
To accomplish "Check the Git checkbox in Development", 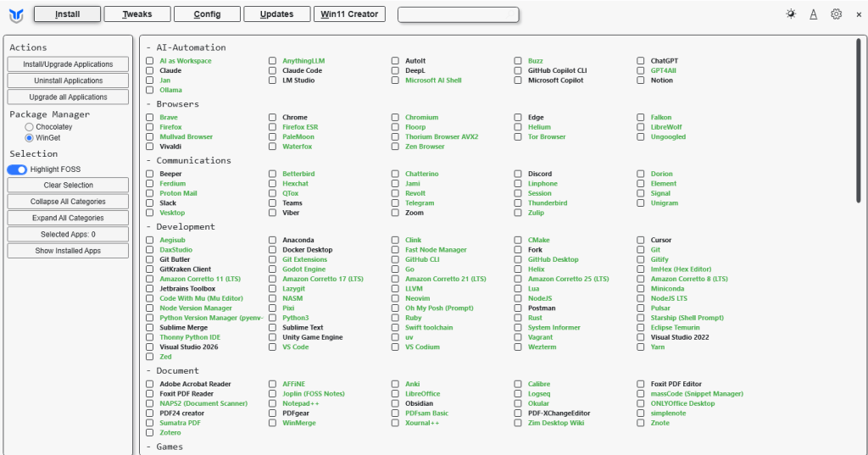I will (641, 250).
